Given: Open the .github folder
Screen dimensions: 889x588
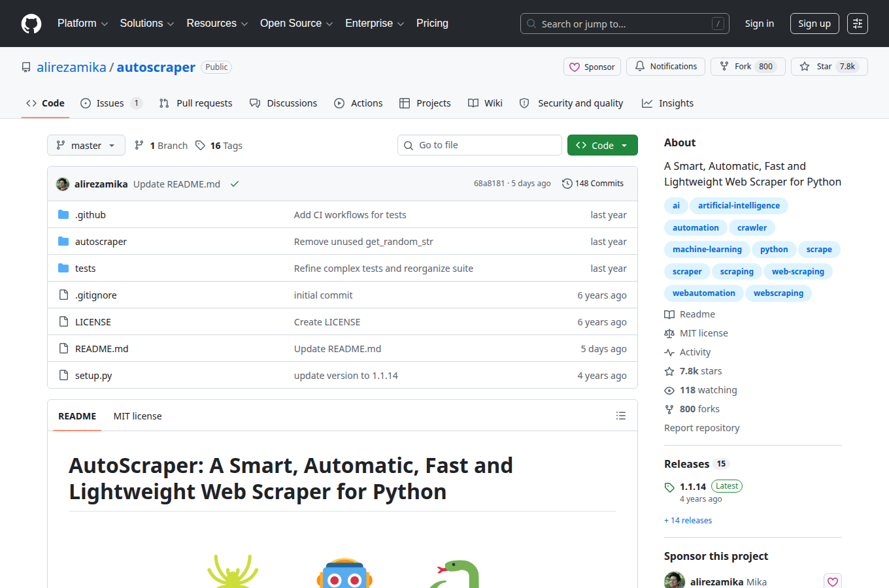Looking at the screenshot, I should (x=90, y=215).
